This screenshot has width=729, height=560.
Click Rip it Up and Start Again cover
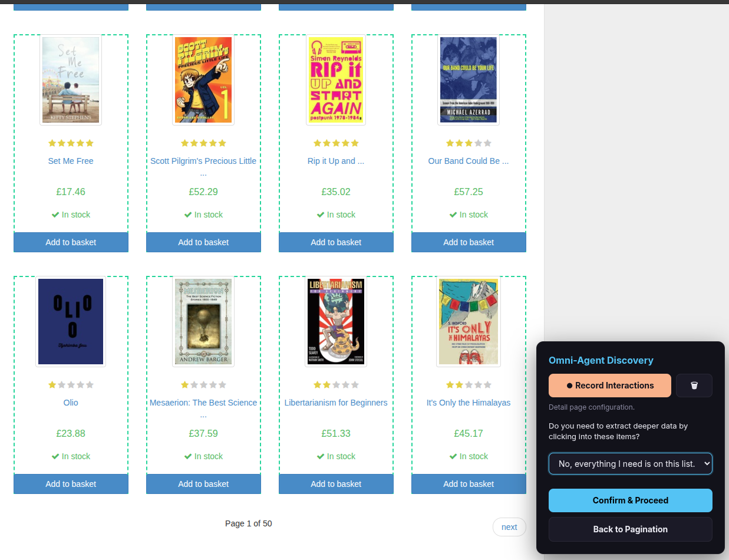336,80
